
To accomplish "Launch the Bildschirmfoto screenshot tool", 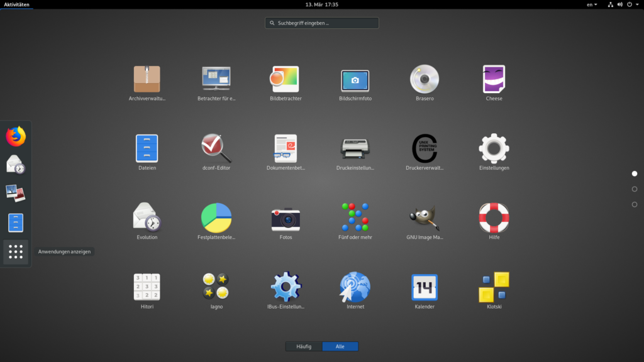I will coord(355,84).
